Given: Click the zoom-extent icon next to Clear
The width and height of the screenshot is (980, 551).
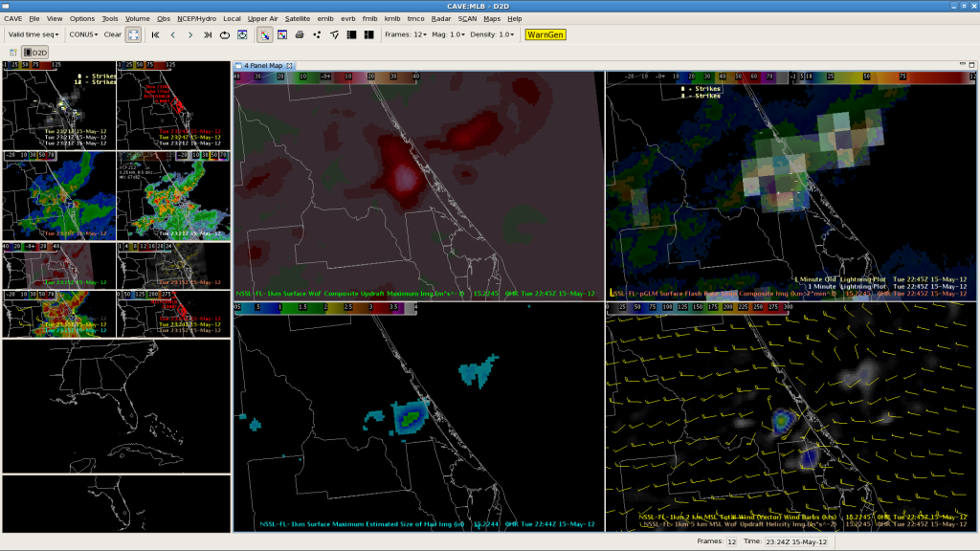Looking at the screenshot, I should (x=133, y=34).
